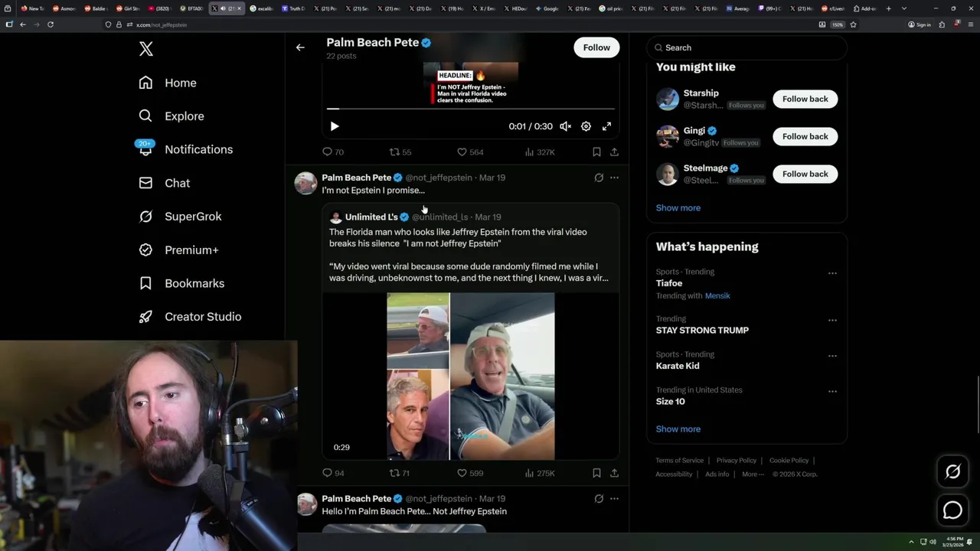This screenshot has height=551, width=980.
Task: Follow back Gingi
Action: 805,136
